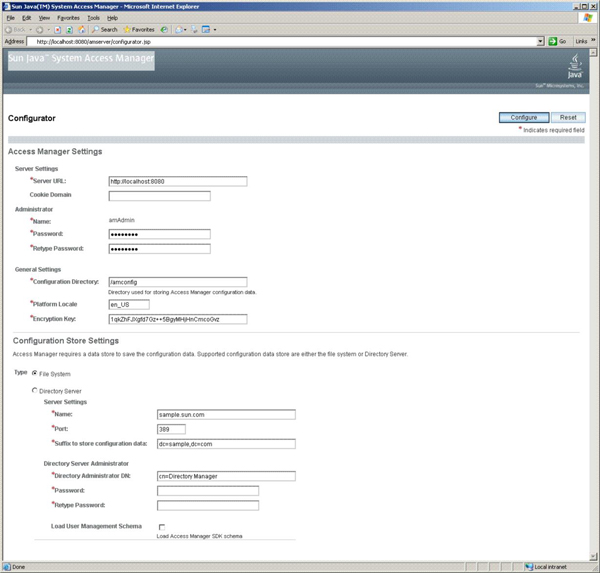600x573 pixels.
Task: Click the Mail toolbar icon
Action: [x=179, y=29]
